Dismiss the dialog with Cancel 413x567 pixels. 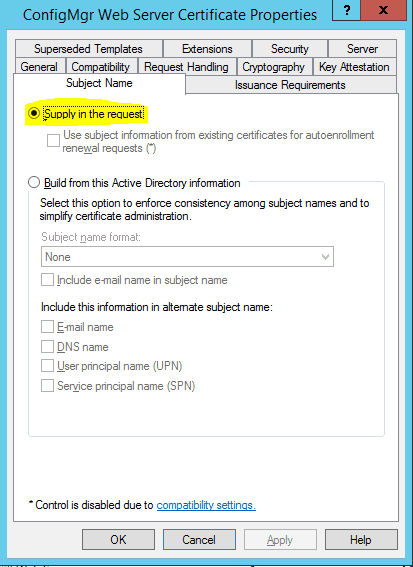click(x=199, y=540)
